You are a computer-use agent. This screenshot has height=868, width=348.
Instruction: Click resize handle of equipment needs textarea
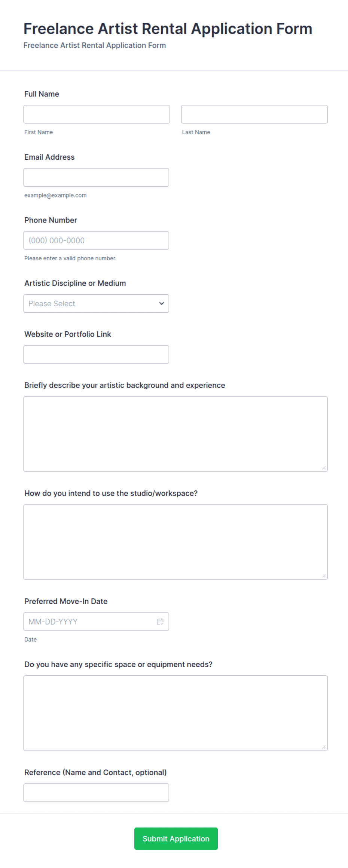(x=324, y=747)
